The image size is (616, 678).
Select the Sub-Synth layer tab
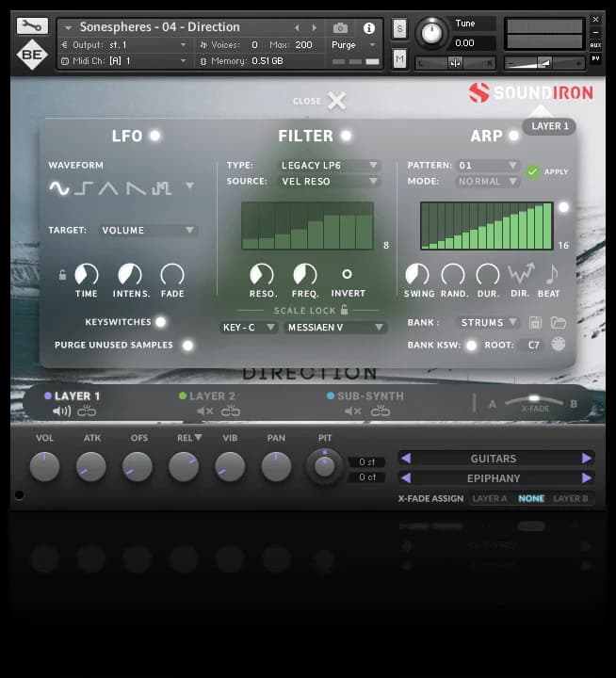365,396
